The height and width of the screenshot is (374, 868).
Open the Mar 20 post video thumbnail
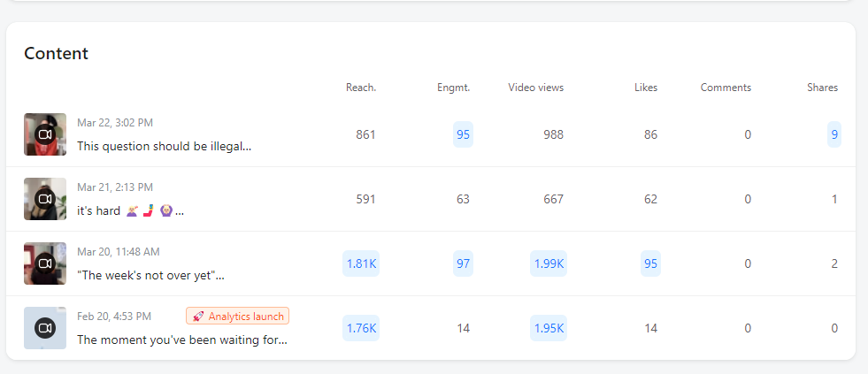point(45,263)
